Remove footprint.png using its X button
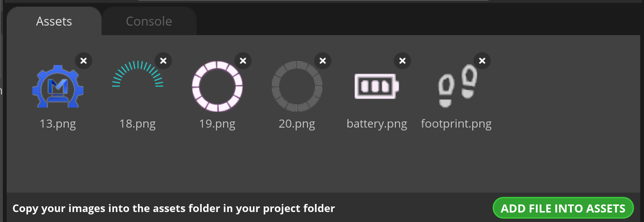 click(x=482, y=61)
